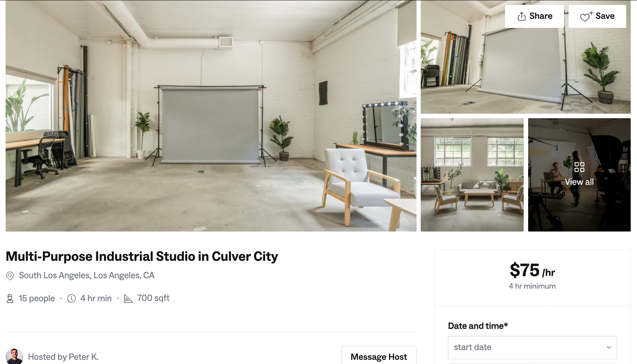Open the start date dropdown
637x364 pixels.
(532, 347)
